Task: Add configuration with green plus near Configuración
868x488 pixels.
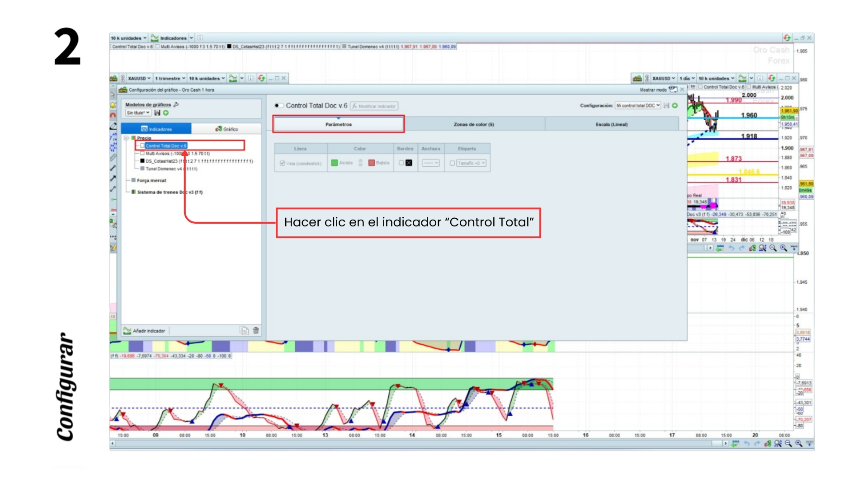Action: pyautogui.click(x=675, y=105)
